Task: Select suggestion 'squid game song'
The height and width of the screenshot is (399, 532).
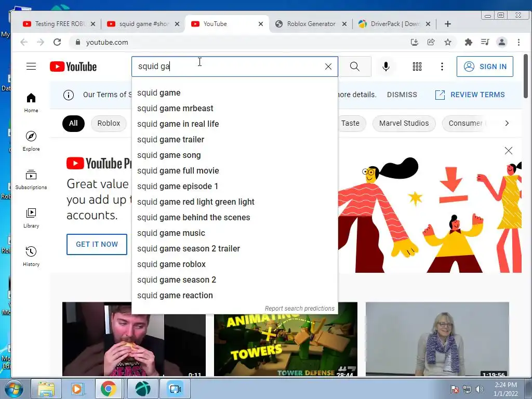Action: click(x=235, y=155)
